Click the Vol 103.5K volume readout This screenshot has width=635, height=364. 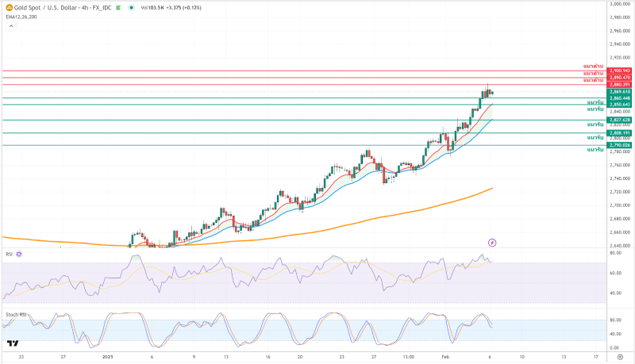[152, 7]
